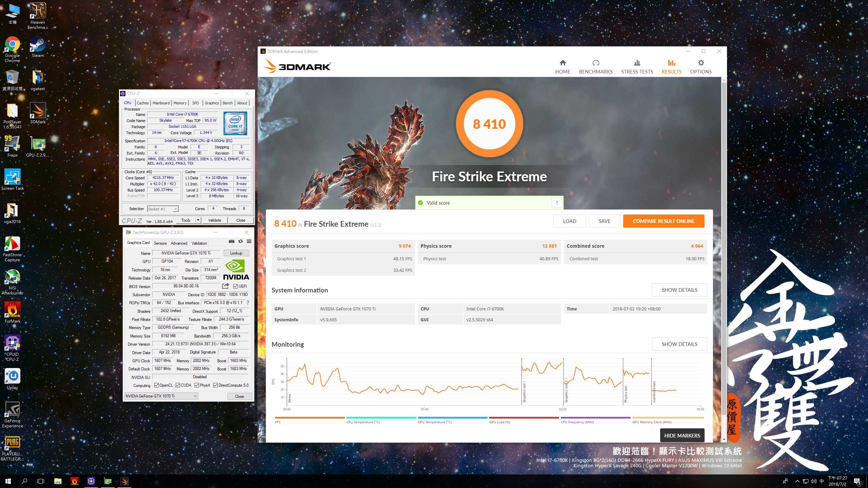Click the GPU-Z Lookup button
The height and width of the screenshot is (488, 868).
click(x=236, y=253)
